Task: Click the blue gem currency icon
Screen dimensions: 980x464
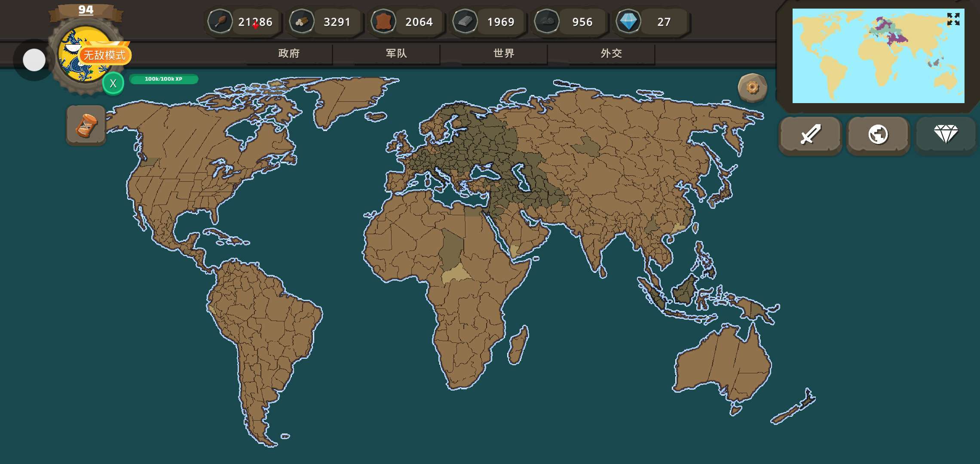Action: [x=628, y=21]
